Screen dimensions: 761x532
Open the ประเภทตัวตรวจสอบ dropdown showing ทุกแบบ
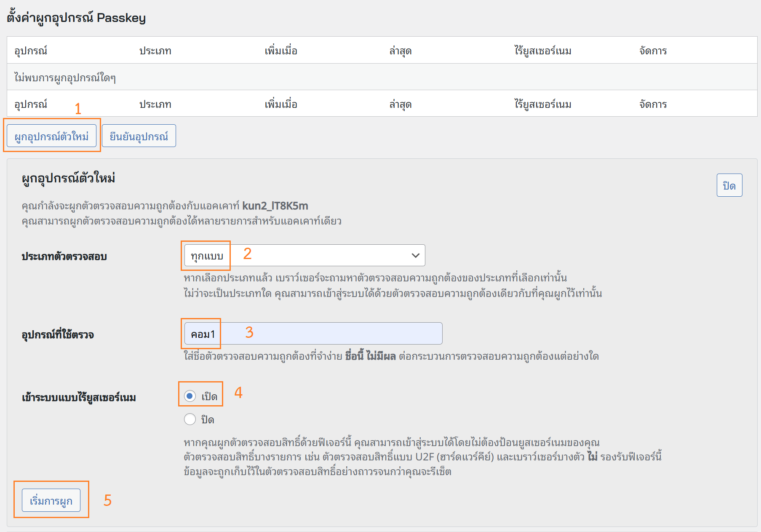[x=304, y=255]
